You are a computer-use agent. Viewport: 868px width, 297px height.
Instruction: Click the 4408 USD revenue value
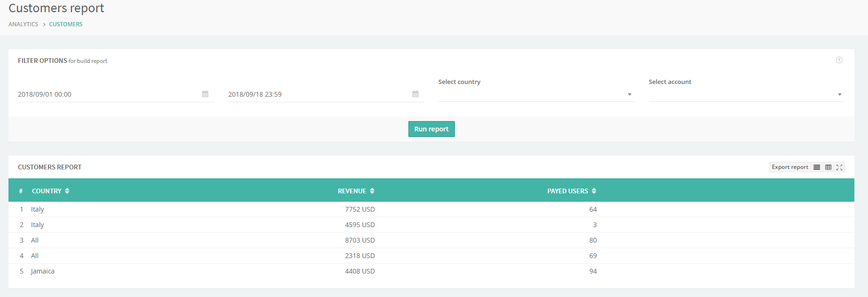[360, 271]
